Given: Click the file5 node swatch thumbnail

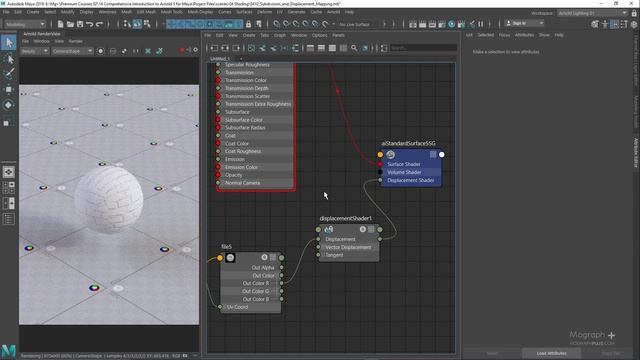Looking at the screenshot, I should pos(230,258).
